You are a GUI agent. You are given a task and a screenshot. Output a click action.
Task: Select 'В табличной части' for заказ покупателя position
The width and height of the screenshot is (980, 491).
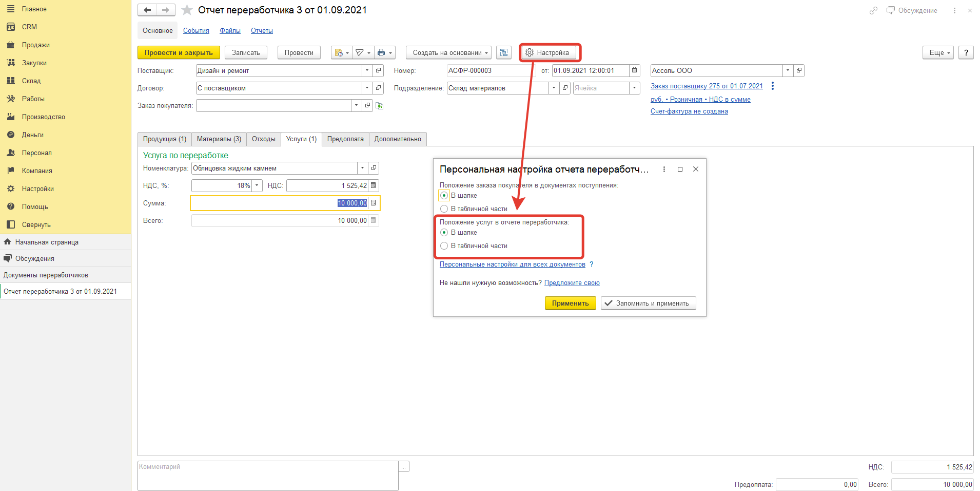tap(444, 209)
